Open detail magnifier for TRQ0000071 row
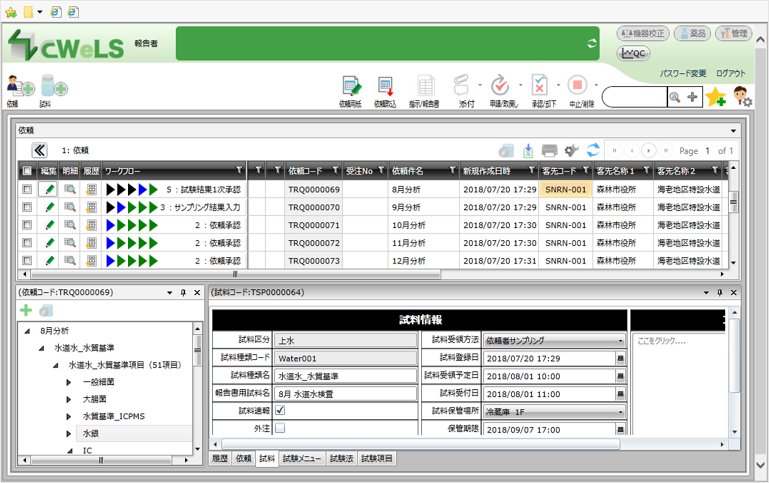This screenshot has height=483, width=769. point(70,225)
